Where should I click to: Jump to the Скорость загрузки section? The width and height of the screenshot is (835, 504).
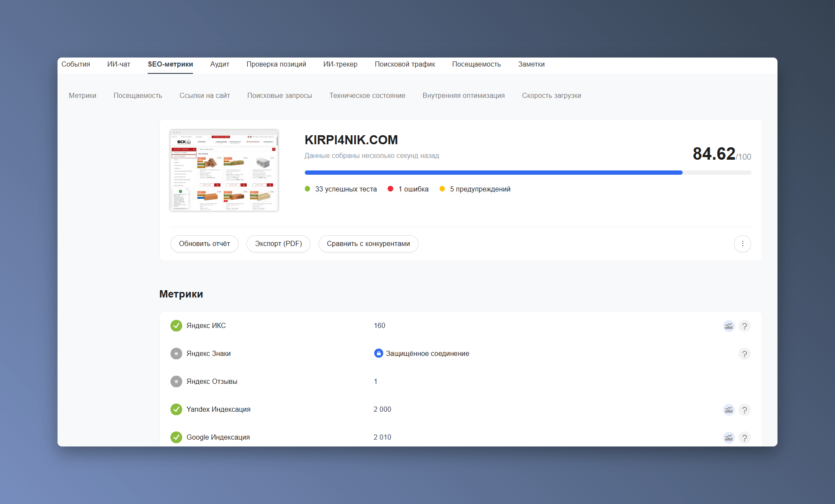pos(552,96)
